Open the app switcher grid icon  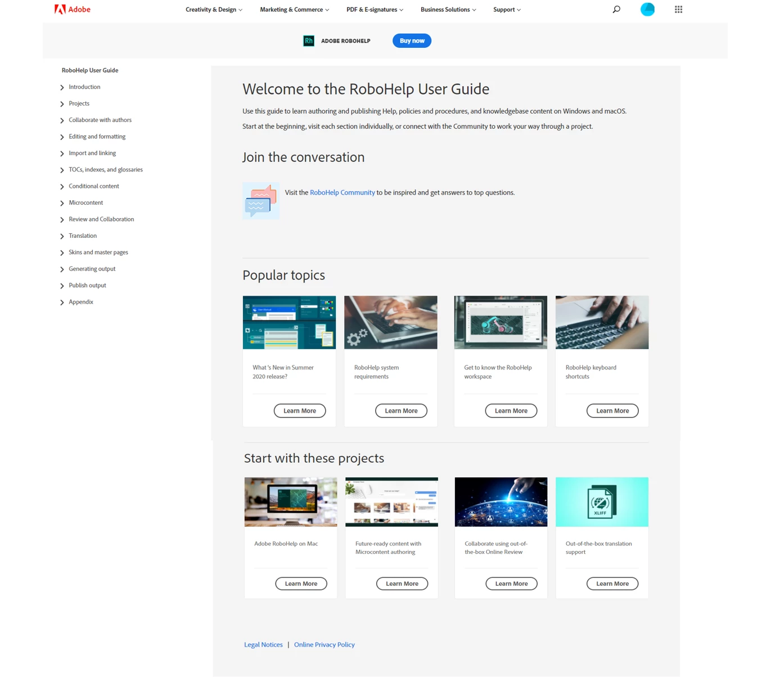click(678, 9)
